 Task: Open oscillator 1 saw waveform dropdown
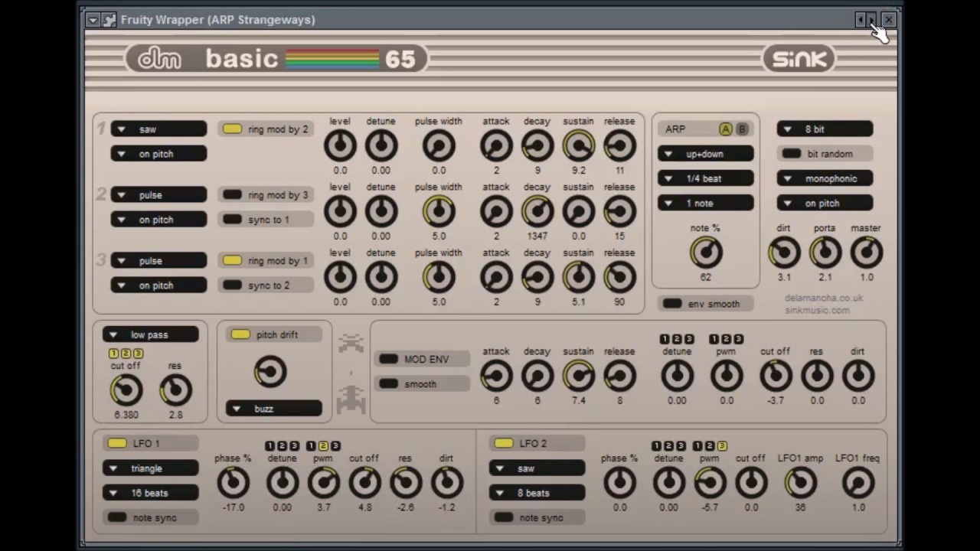tap(158, 129)
